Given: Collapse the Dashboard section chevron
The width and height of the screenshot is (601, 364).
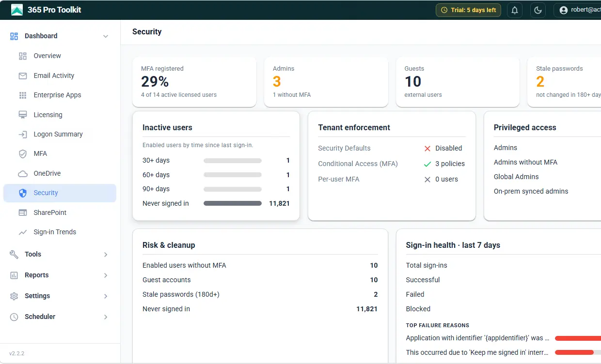Looking at the screenshot, I should coord(106,36).
